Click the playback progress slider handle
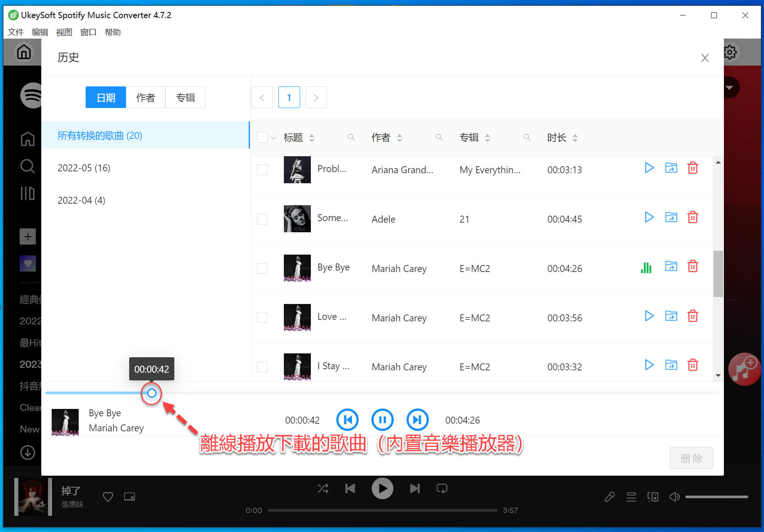 tap(152, 393)
